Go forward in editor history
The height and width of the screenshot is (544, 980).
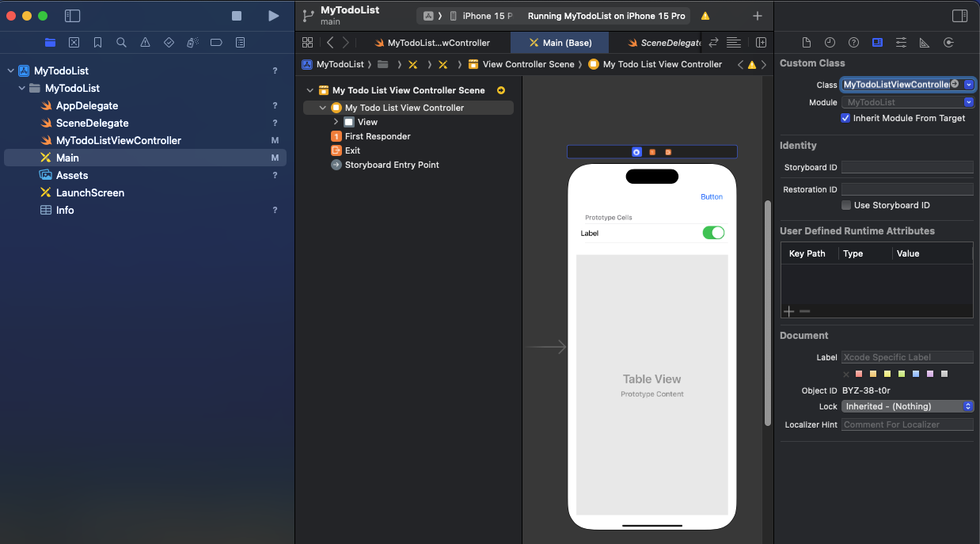pos(348,43)
